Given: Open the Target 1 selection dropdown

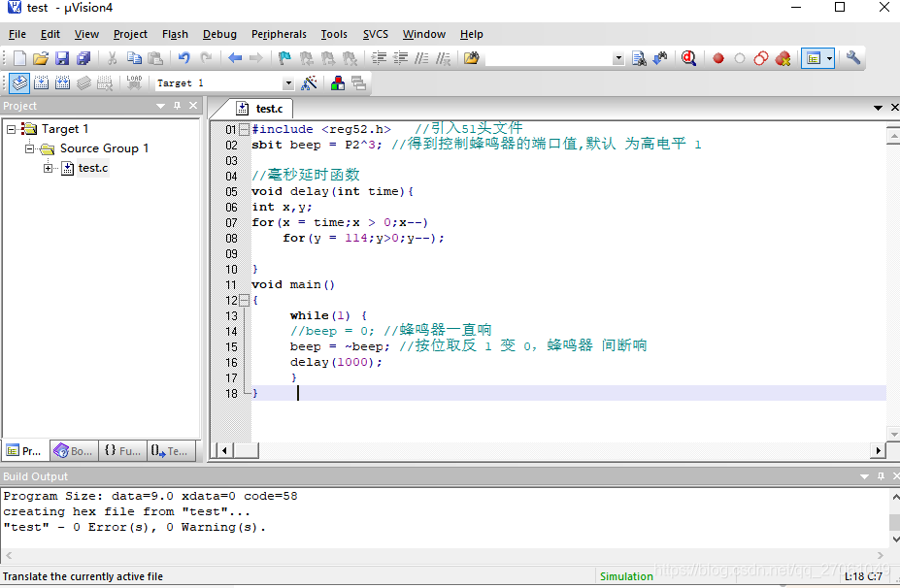Looking at the screenshot, I should coord(287,84).
